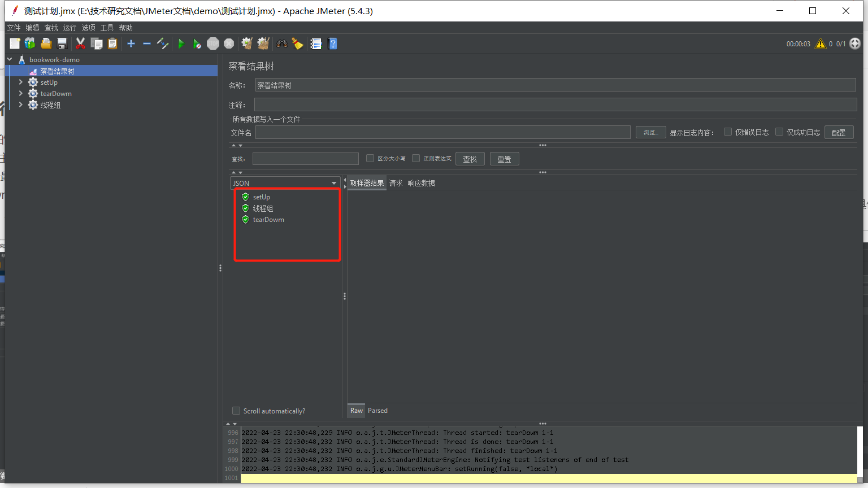This screenshot has height=488, width=868.
Task: Collapse the bookwork-demo tree node
Action: 10,59
